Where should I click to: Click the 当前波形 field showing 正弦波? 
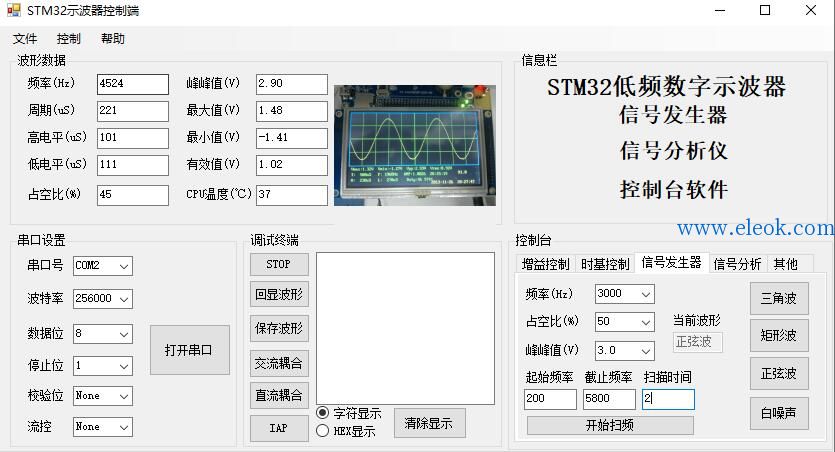[x=698, y=342]
